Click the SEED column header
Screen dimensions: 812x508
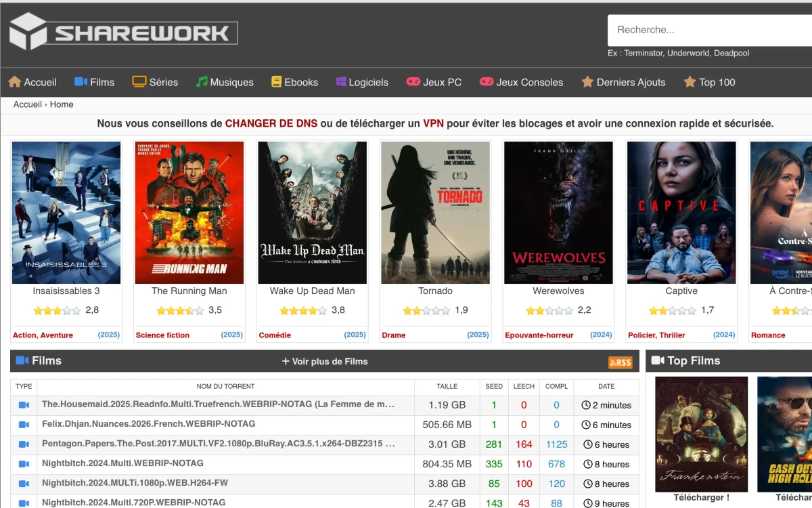(494, 386)
